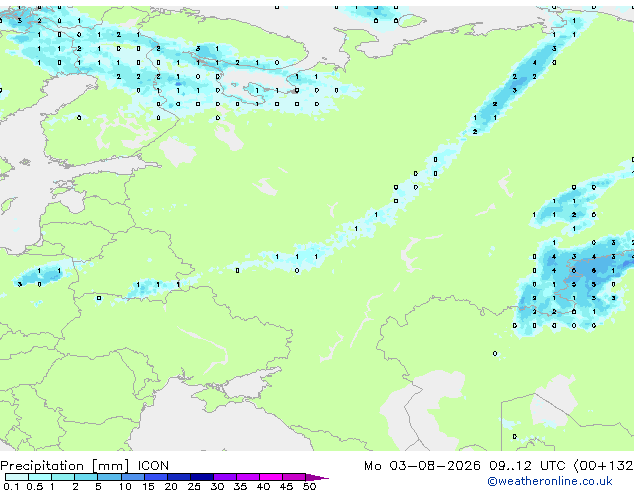Click the '45' legend scale value

tap(286, 486)
